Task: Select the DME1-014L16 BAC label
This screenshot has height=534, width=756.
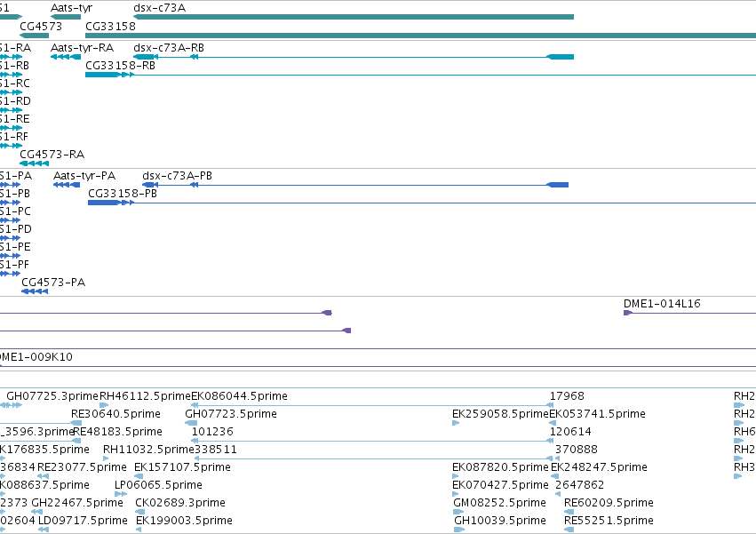Action: point(662,303)
